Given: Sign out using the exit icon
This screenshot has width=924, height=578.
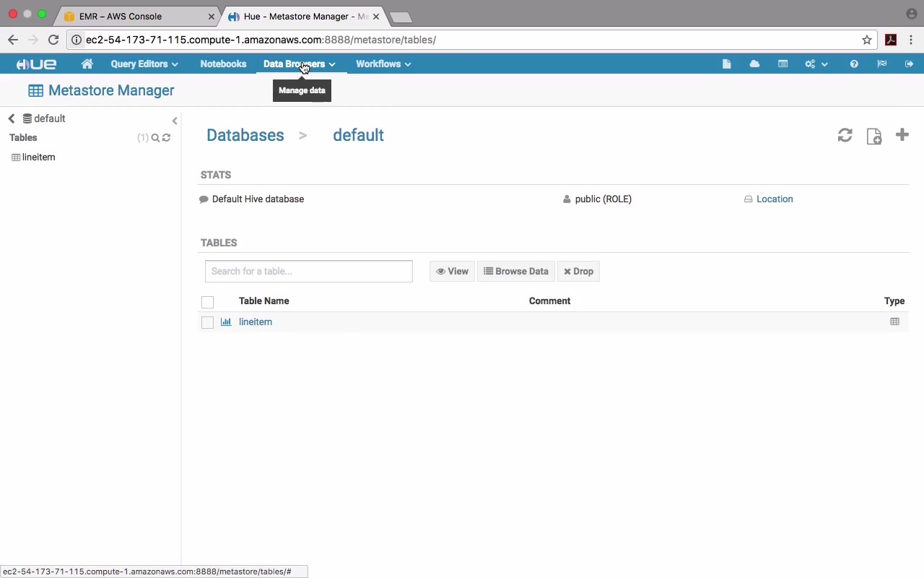Looking at the screenshot, I should pyautogui.click(x=909, y=64).
